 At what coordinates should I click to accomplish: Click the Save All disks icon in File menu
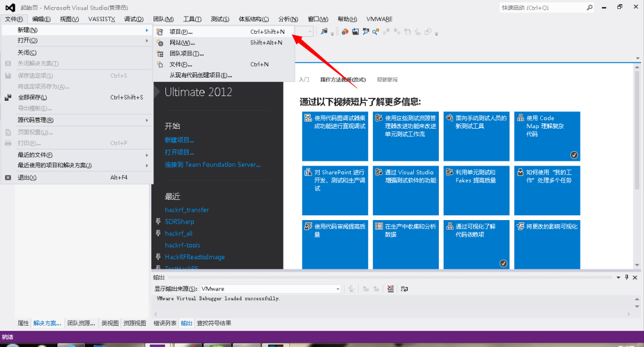tap(8, 97)
